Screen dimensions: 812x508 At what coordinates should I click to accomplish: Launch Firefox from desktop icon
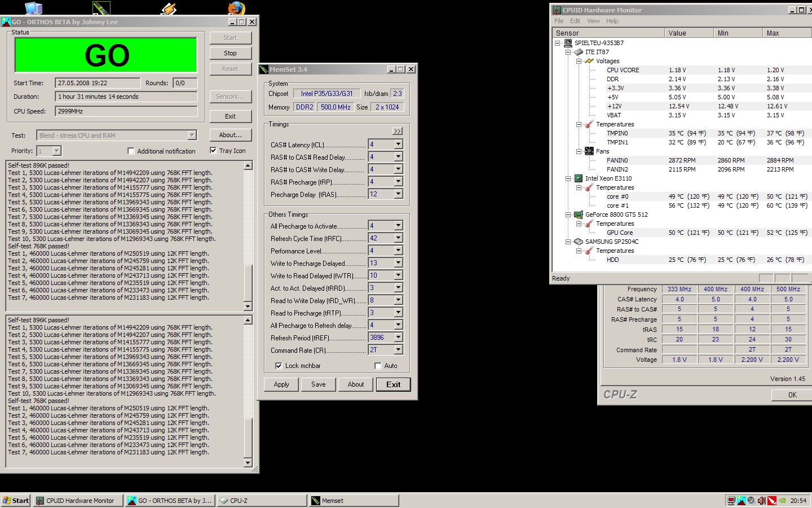pyautogui.click(x=236, y=8)
